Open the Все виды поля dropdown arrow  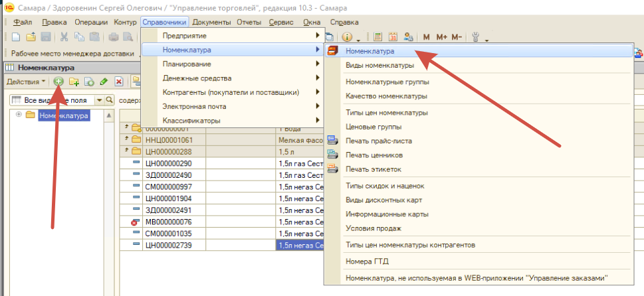tap(100, 100)
